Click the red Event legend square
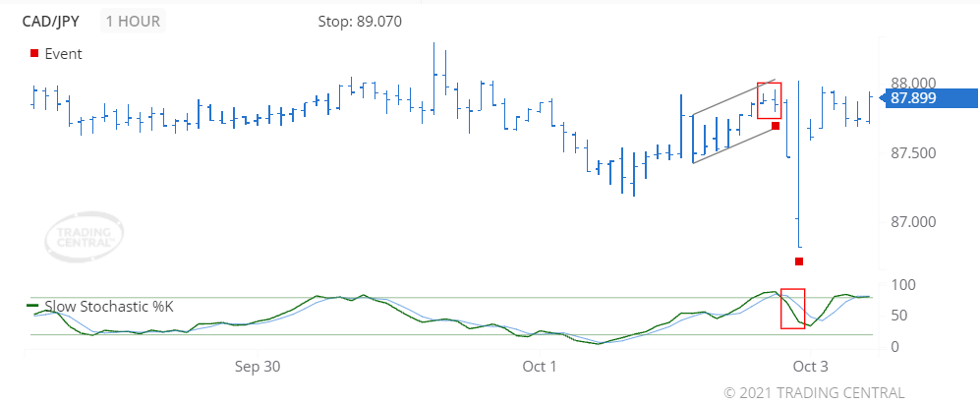 34,54
